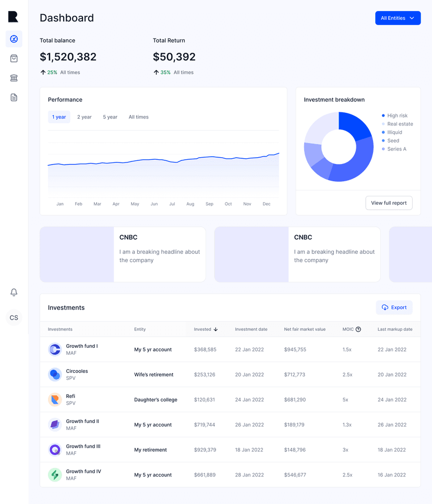
Task: Click the notifications bell icon
Action: pyautogui.click(x=14, y=292)
